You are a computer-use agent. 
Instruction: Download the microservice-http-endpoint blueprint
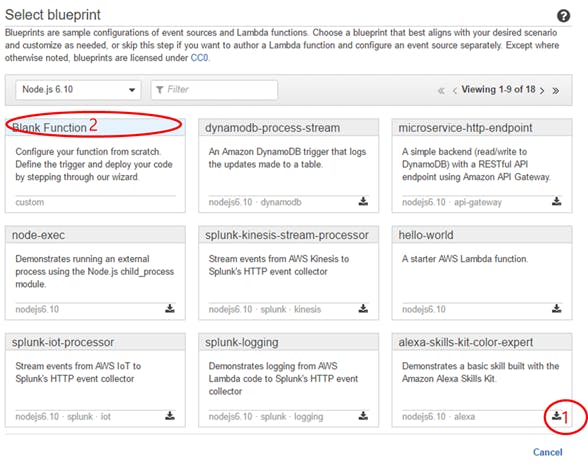tap(556, 201)
